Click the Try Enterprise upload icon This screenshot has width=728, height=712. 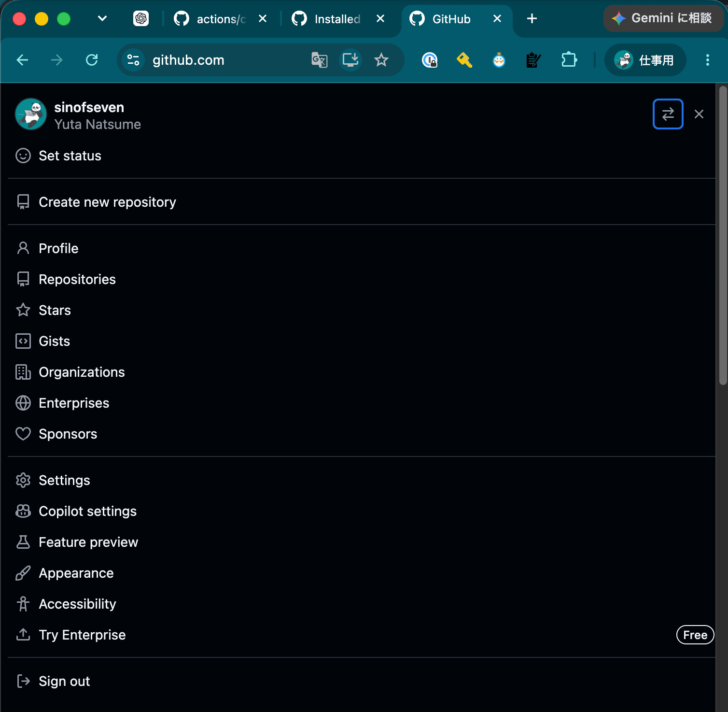coord(23,634)
